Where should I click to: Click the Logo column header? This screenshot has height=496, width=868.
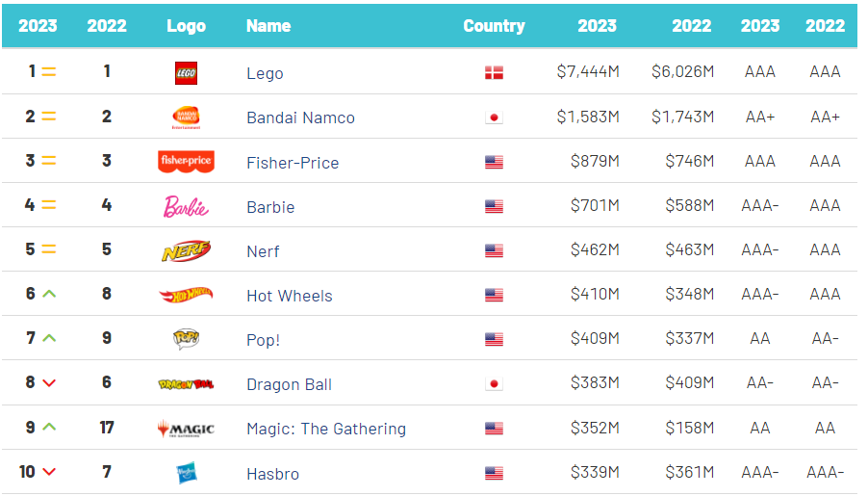(x=186, y=26)
